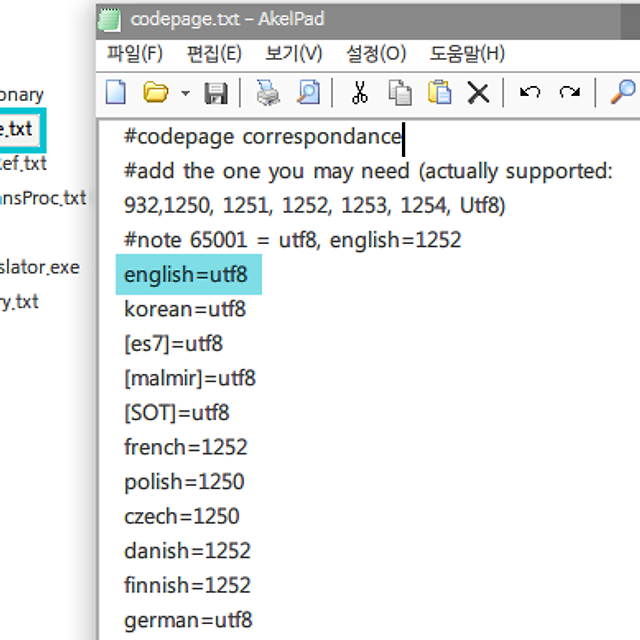
Task: Open the 도움말(H) menu
Action: [467, 53]
